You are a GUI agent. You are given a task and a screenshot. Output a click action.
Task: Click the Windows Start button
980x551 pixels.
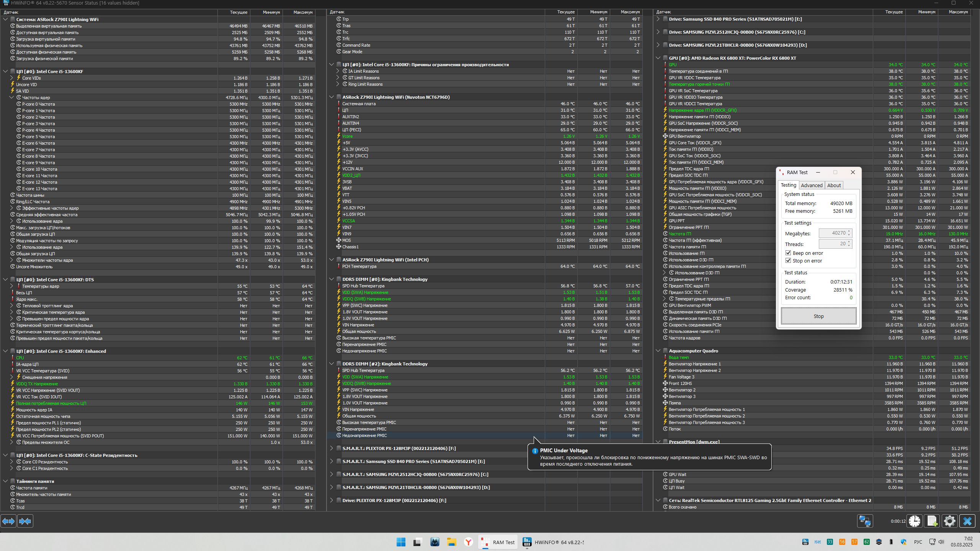401,542
